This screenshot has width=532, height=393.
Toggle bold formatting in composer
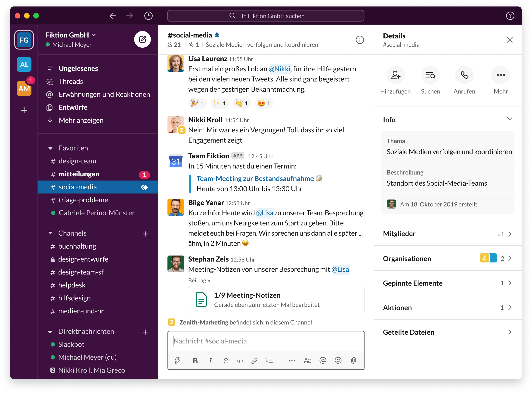[195, 361]
